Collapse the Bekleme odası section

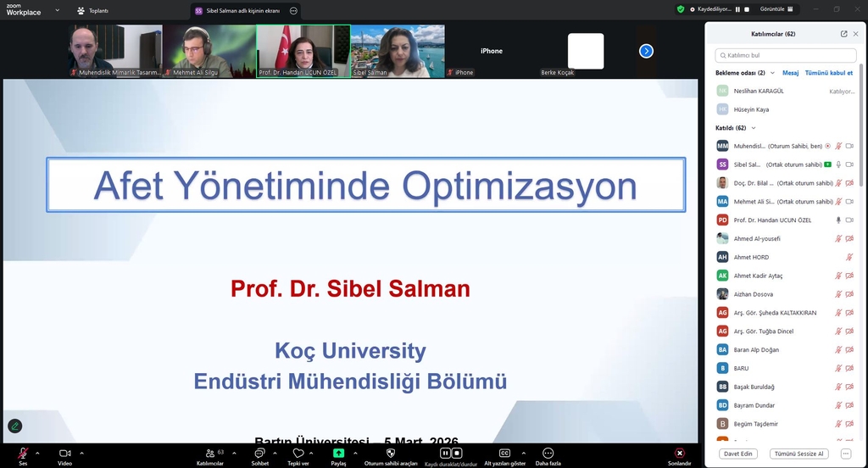[x=772, y=73]
